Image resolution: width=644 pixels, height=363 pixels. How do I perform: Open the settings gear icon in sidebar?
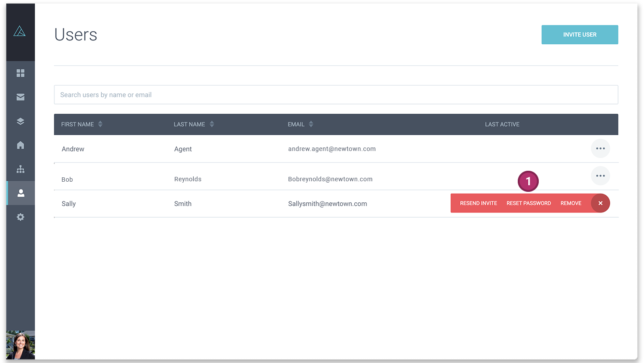point(20,217)
